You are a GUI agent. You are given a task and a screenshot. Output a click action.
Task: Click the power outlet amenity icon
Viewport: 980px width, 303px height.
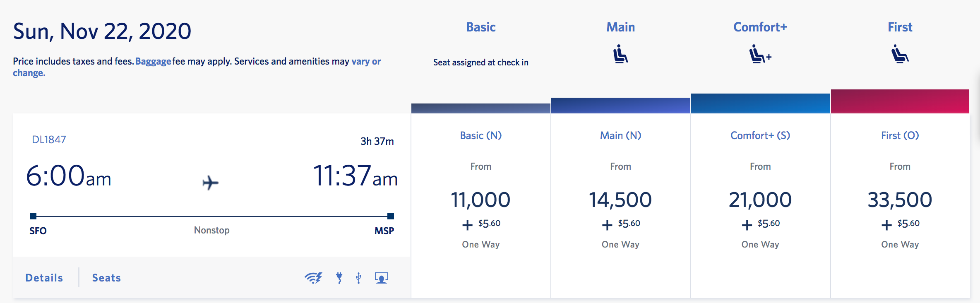pyautogui.click(x=339, y=278)
